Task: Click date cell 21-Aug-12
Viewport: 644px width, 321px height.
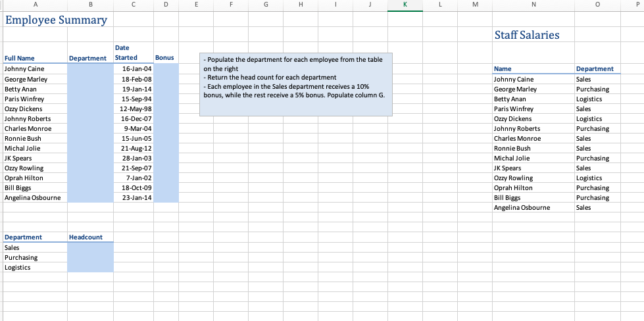Action: [x=134, y=148]
